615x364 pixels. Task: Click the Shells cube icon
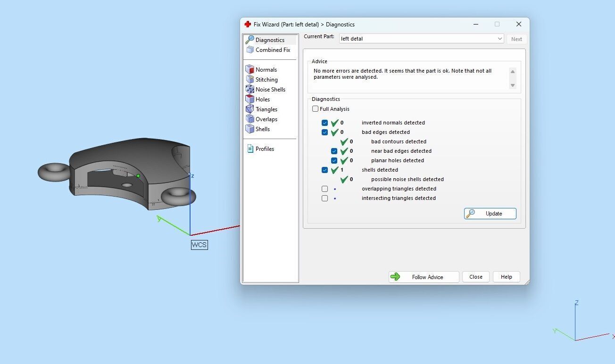(250, 129)
